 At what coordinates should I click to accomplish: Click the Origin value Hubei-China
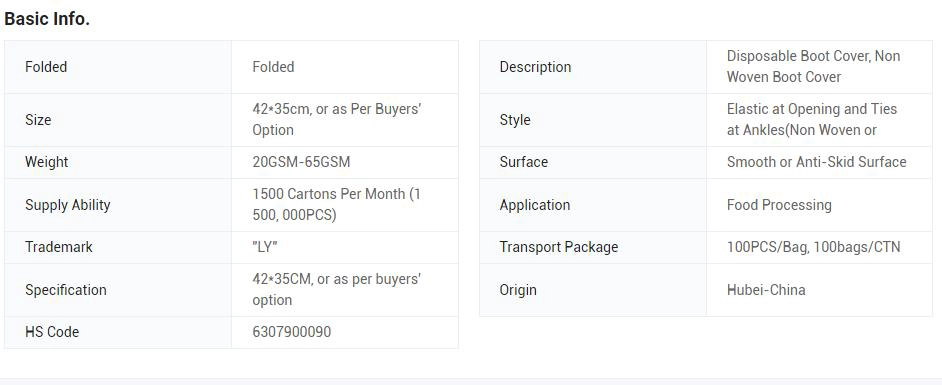click(x=766, y=290)
